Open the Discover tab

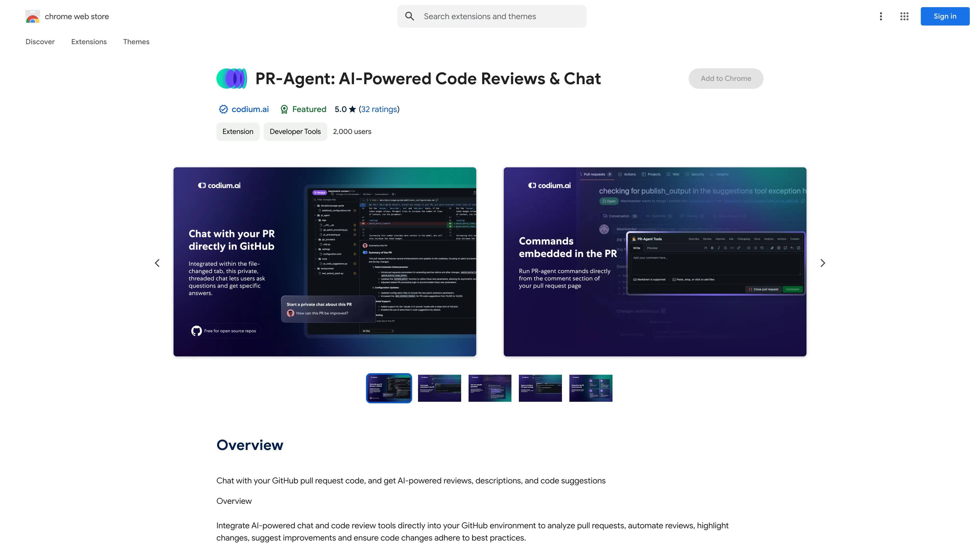(40, 41)
